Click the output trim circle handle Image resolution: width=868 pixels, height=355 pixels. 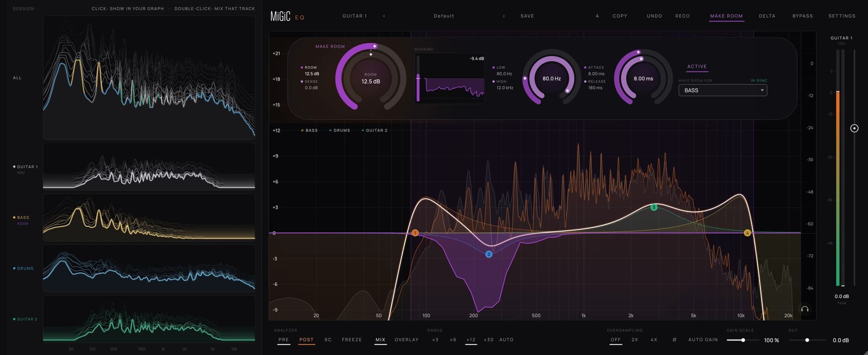pos(854,128)
